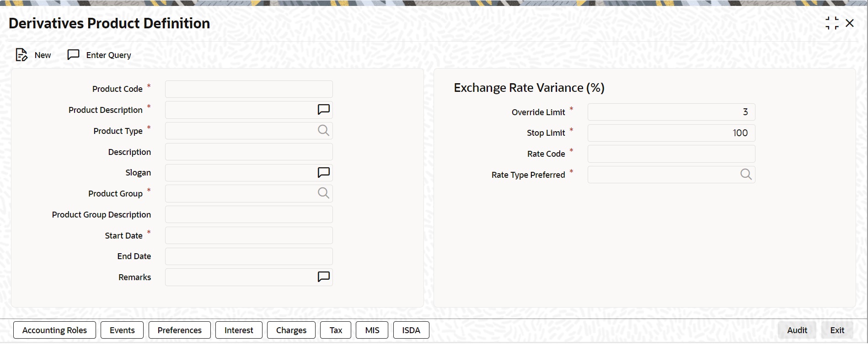This screenshot has height=351, width=868.
Task: Focus the Stop Limit field showing 100
Action: pyautogui.click(x=671, y=133)
